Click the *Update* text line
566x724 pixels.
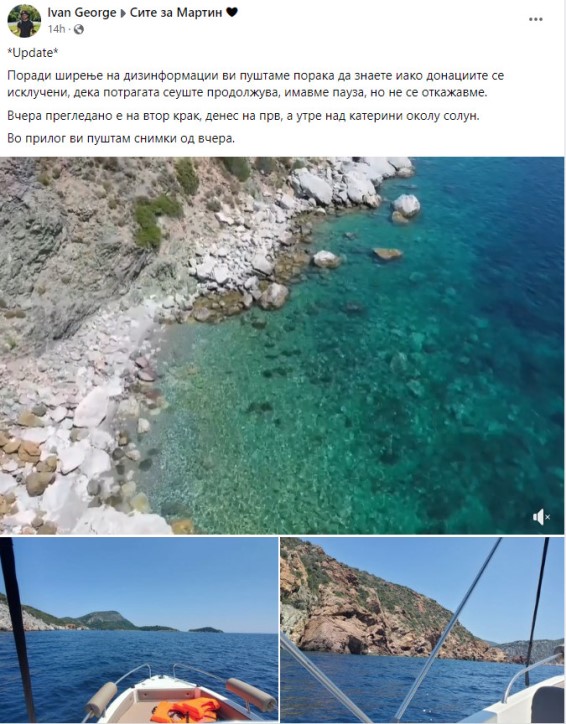pos(33,53)
